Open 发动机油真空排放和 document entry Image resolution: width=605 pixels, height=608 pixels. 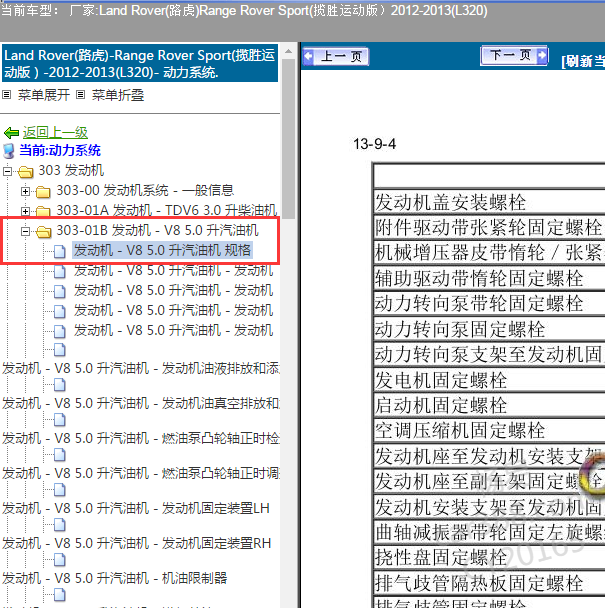point(141,403)
